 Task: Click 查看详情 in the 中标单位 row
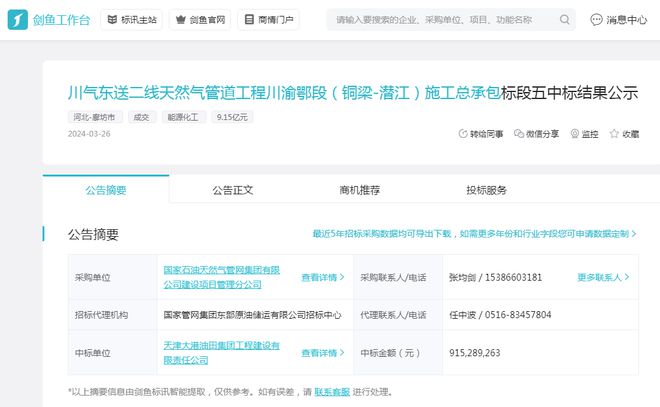323,353
